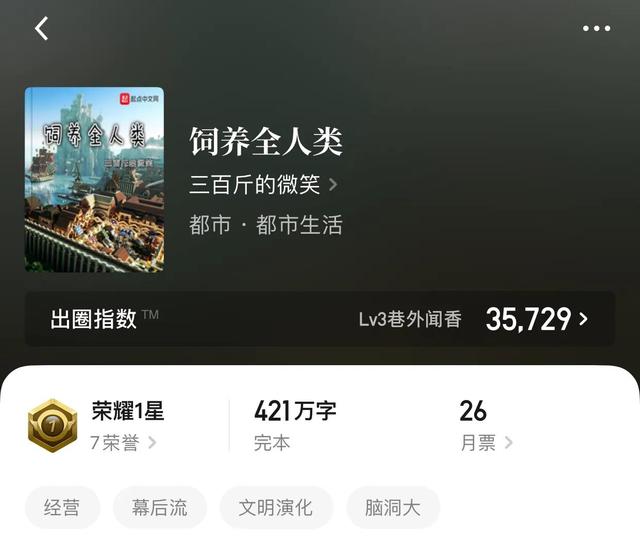Image resolution: width=640 pixels, height=547 pixels.
Task: Open 出圈指数 index banner
Action: tap(320, 319)
